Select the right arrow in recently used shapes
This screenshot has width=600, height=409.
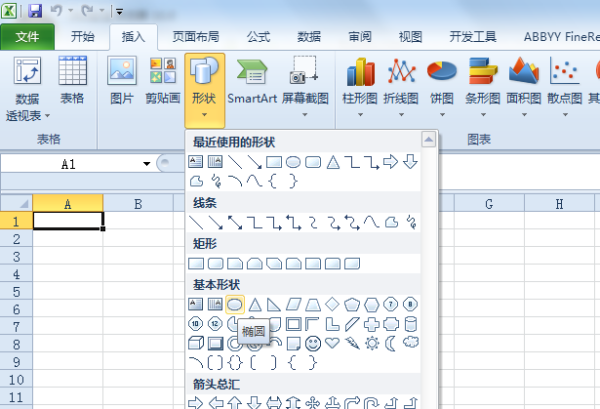coord(390,161)
